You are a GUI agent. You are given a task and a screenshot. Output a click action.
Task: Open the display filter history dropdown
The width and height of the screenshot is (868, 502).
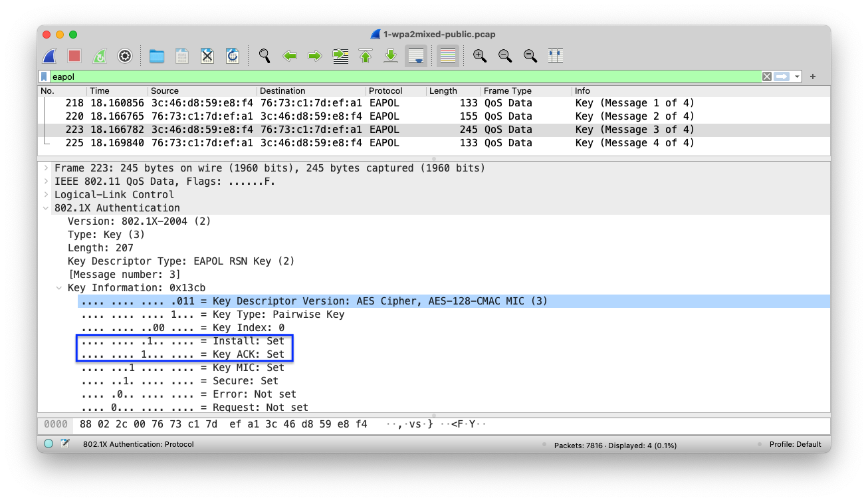point(797,76)
